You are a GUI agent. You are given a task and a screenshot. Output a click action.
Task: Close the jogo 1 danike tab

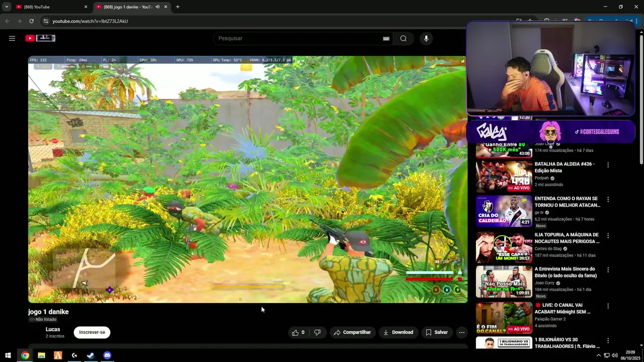(166, 7)
